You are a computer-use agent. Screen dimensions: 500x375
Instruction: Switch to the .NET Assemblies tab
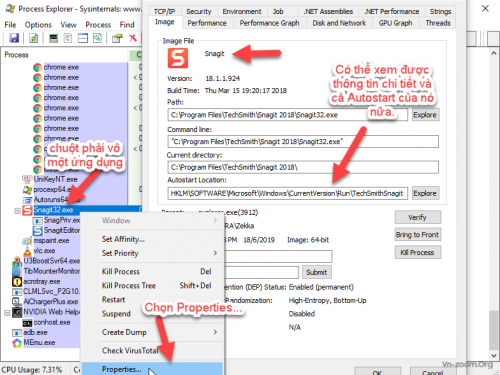328,11
